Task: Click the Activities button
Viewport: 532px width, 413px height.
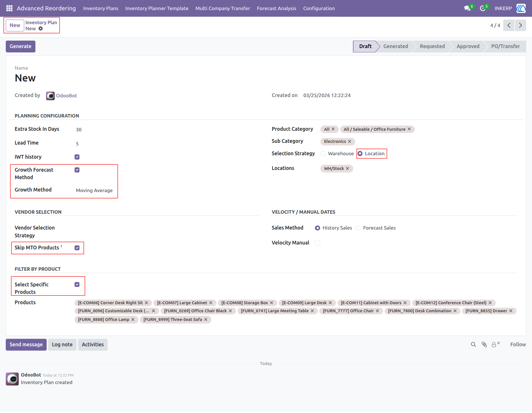Action: point(93,344)
